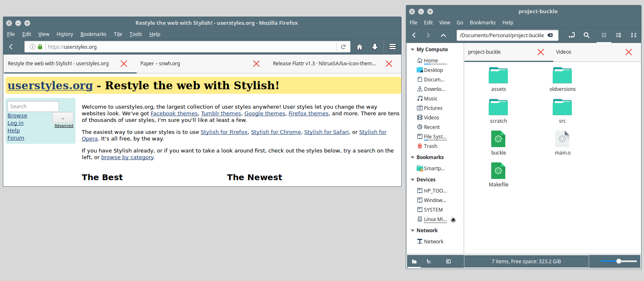
Task: Collapse the Network sidebar section
Action: [412, 231]
